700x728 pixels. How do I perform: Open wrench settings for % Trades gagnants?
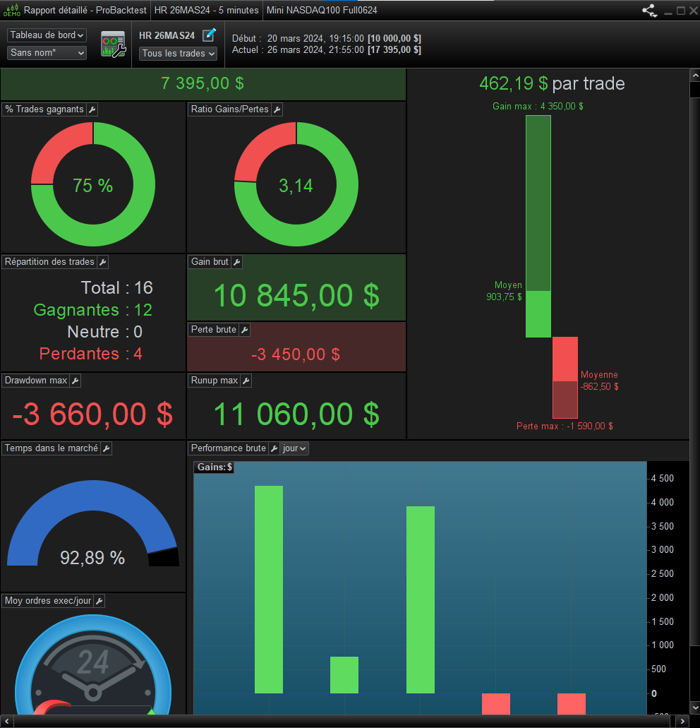click(92, 109)
